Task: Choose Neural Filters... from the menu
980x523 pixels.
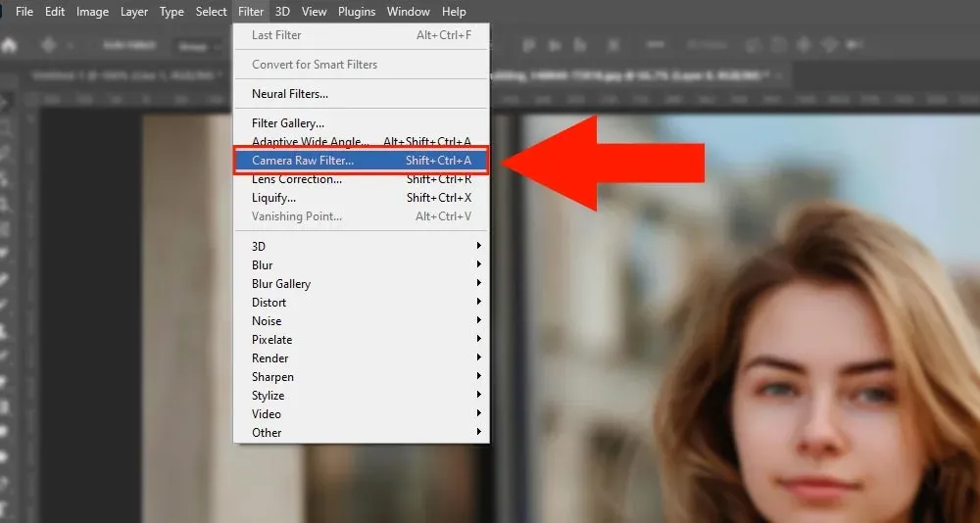Action: pos(362,94)
